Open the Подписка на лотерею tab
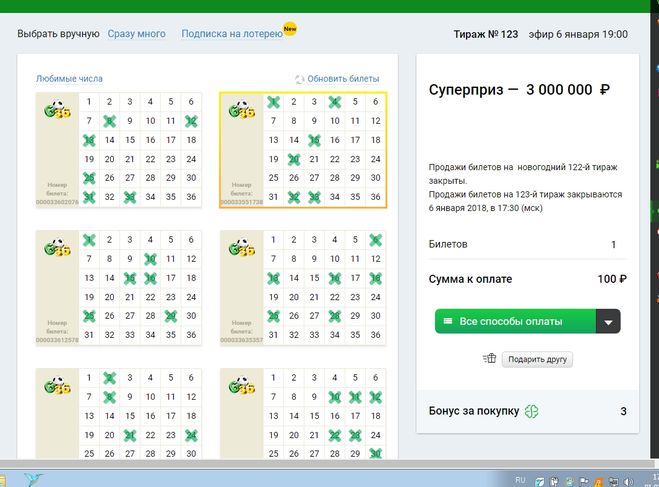This screenshot has height=487, width=659. [231, 34]
